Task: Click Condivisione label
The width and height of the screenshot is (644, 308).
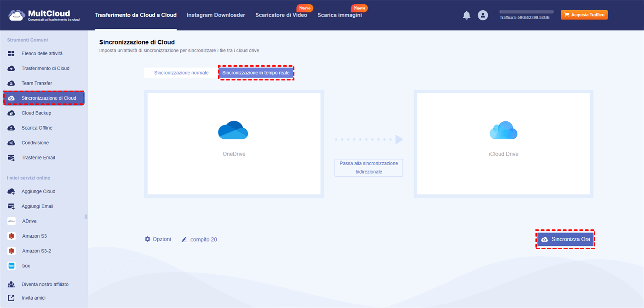Action: 35,143
